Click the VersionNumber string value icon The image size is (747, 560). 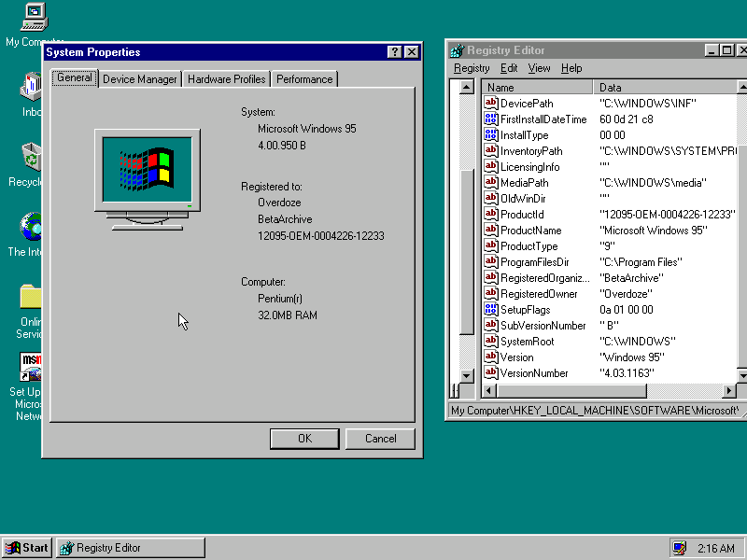490,373
